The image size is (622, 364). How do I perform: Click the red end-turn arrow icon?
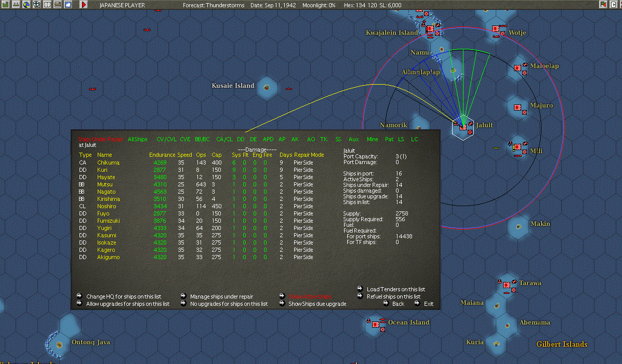pos(83,4)
